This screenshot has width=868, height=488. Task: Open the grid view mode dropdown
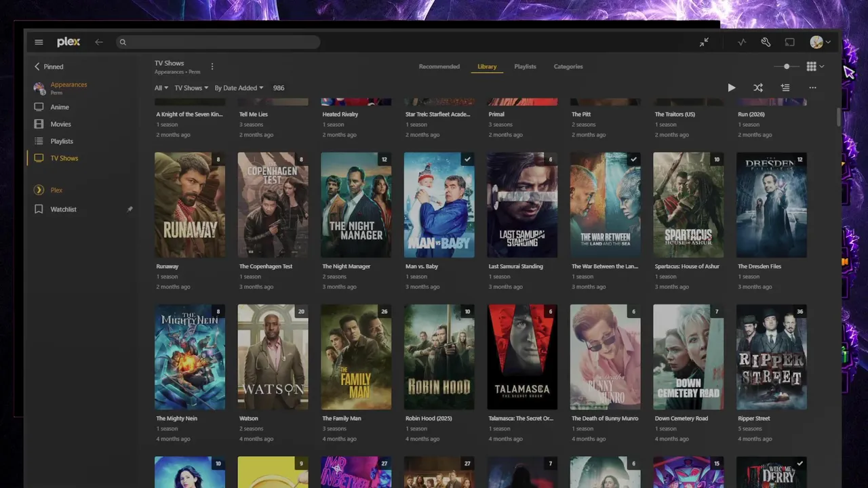[815, 66]
